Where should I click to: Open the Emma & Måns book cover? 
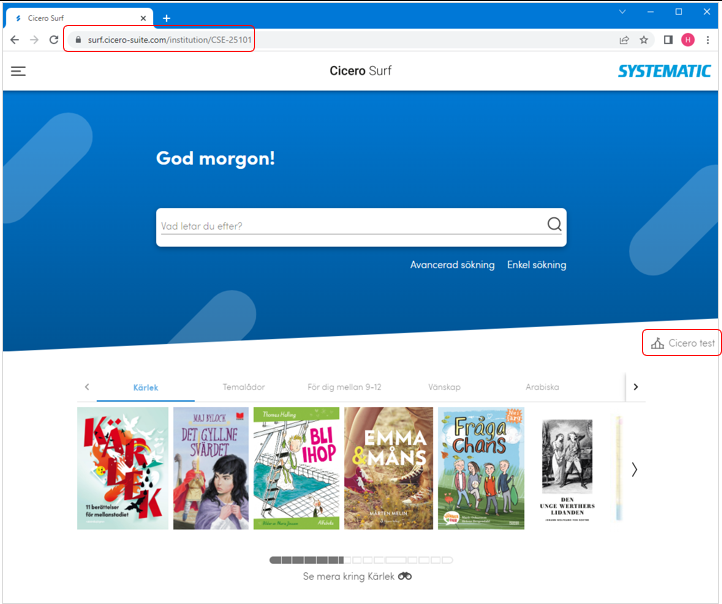tap(389, 468)
